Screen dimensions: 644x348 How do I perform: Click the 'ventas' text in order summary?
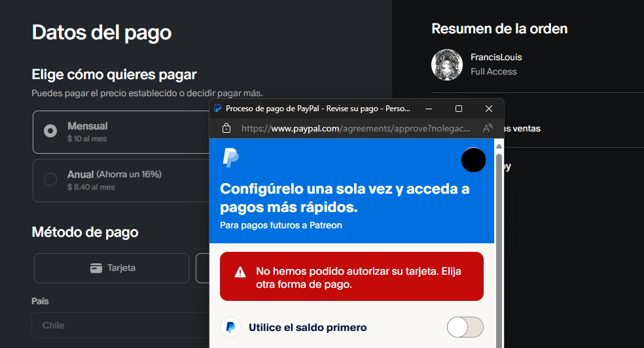click(526, 128)
